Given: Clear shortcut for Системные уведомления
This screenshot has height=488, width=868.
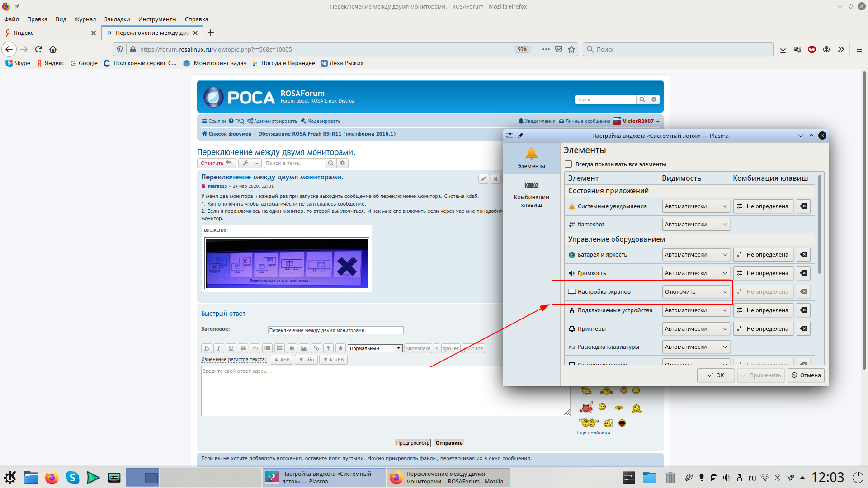Looking at the screenshot, I should [803, 206].
